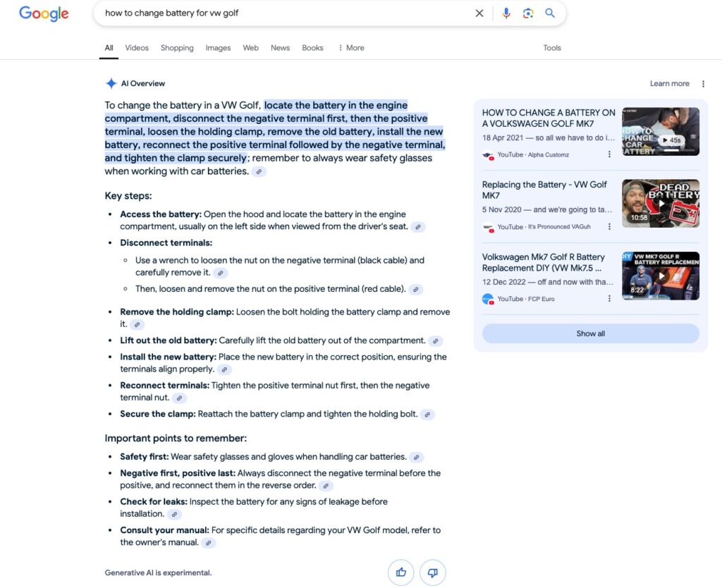Click "YouTube · It's Pronounced VAGuh" source label
This screenshot has height=588, width=722.
coord(544,226)
